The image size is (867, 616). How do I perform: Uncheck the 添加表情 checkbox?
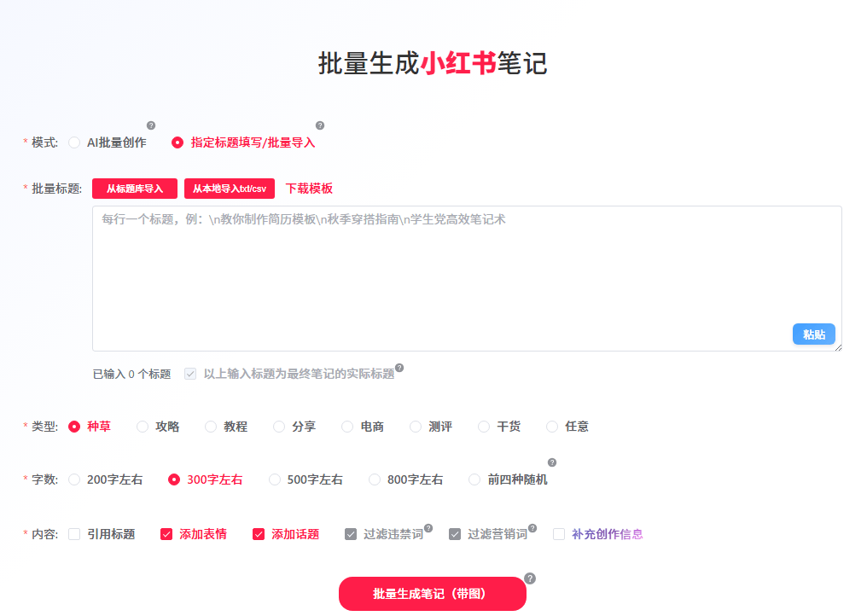pos(166,535)
